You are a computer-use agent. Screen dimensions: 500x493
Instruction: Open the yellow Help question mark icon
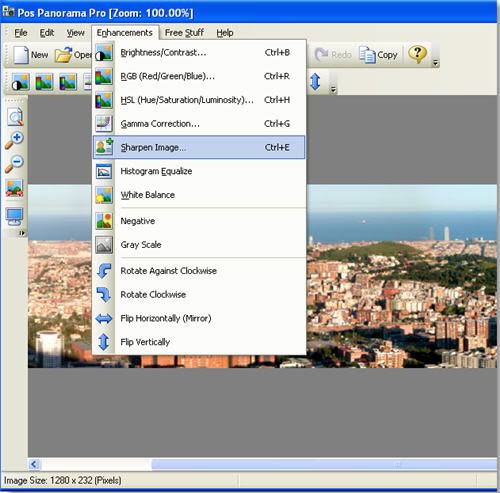[417, 54]
